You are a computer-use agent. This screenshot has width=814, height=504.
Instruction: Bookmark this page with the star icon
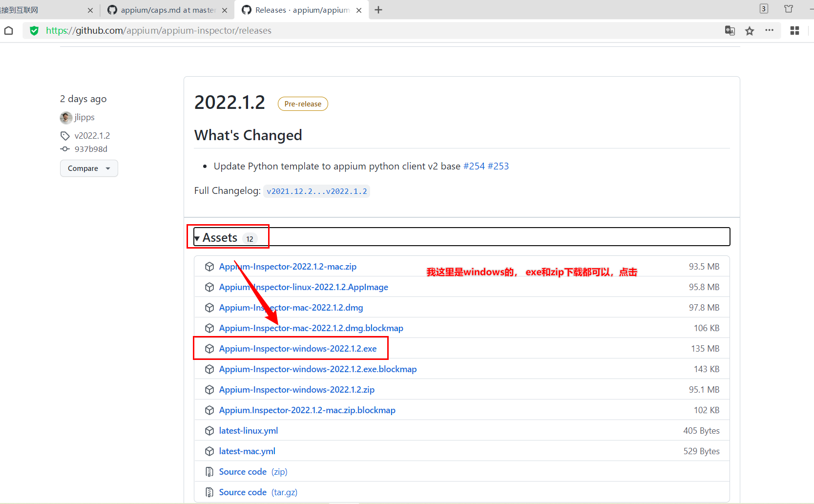(750, 31)
